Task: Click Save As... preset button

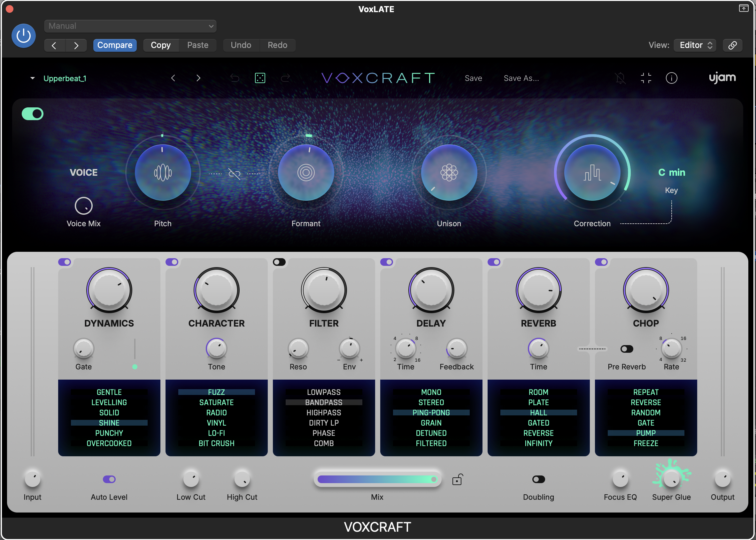Action: click(521, 78)
